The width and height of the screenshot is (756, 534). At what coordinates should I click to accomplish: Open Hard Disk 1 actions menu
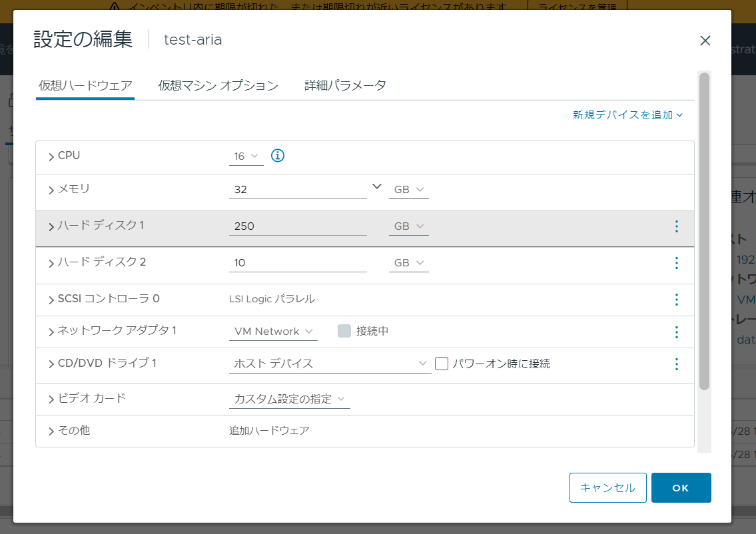[x=677, y=226]
